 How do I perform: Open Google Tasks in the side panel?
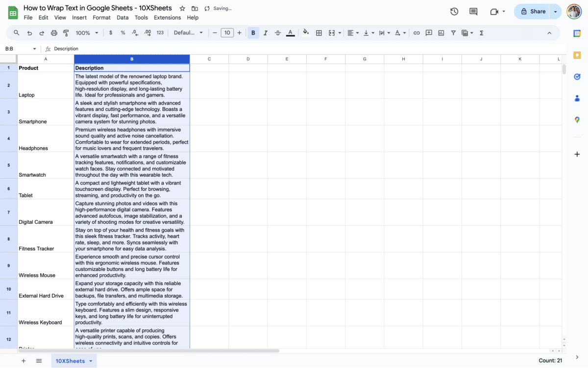point(577,77)
